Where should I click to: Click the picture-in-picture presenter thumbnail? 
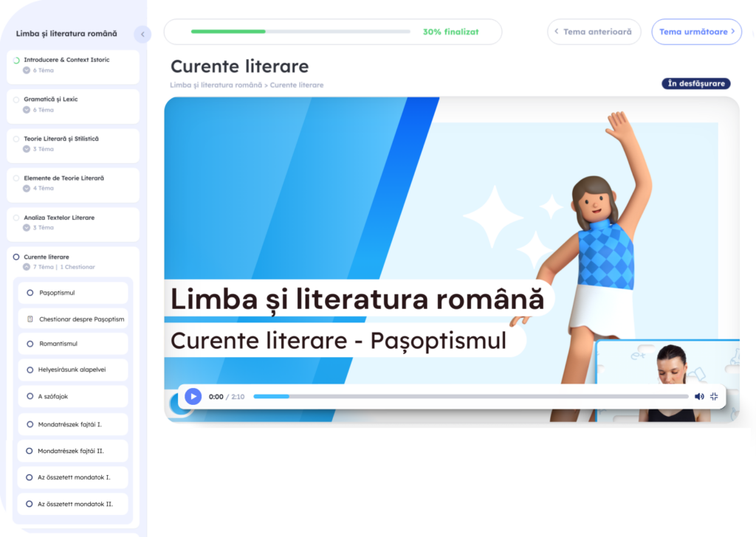point(667,381)
